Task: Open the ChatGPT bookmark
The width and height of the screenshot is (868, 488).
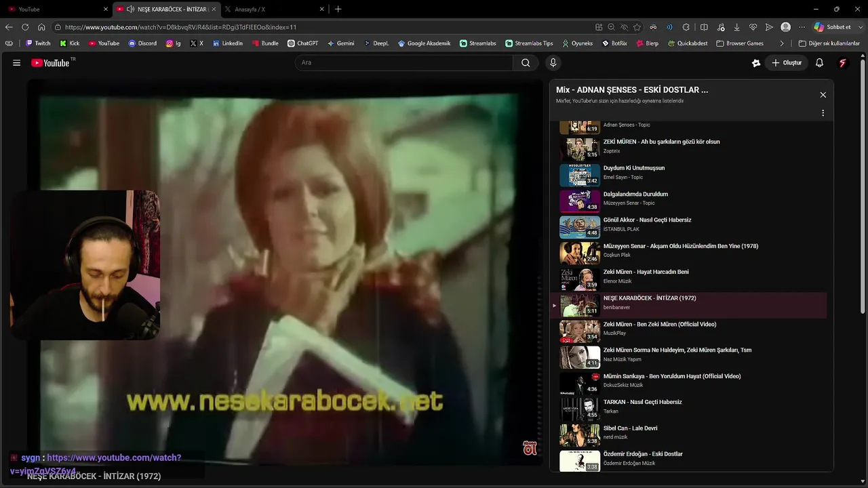Action: tap(302, 43)
